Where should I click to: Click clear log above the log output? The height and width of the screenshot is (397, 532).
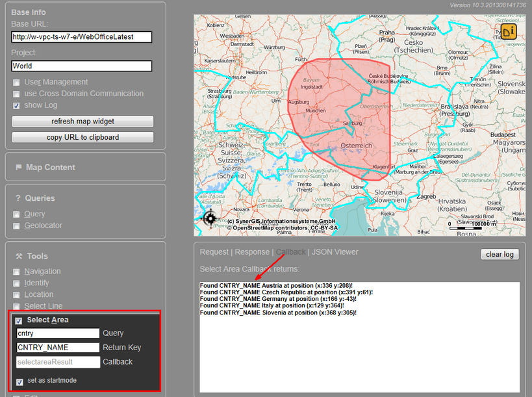point(499,254)
